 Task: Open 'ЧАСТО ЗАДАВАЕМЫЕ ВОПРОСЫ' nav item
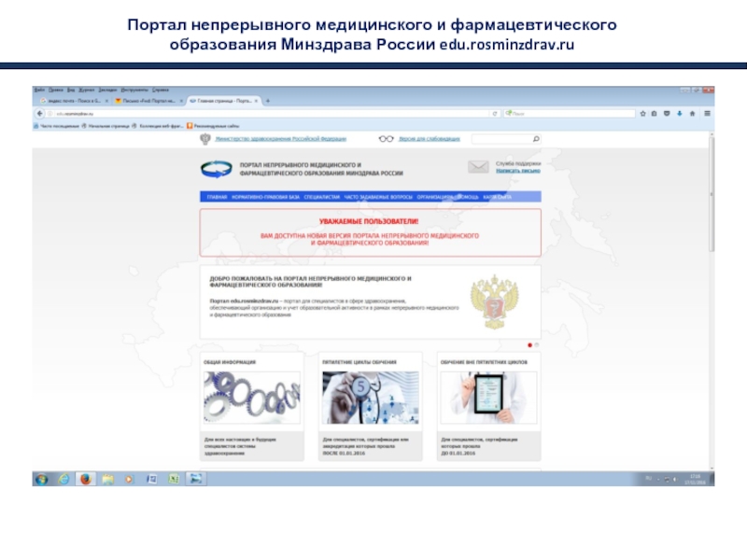[378, 197]
